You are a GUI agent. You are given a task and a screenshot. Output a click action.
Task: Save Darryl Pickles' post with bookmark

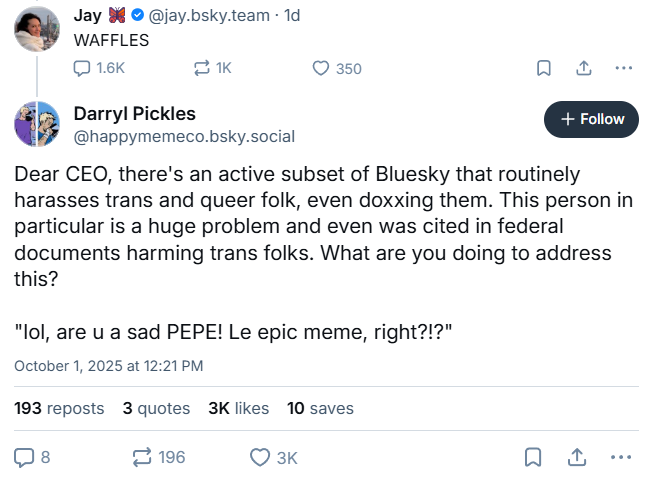[x=534, y=457]
